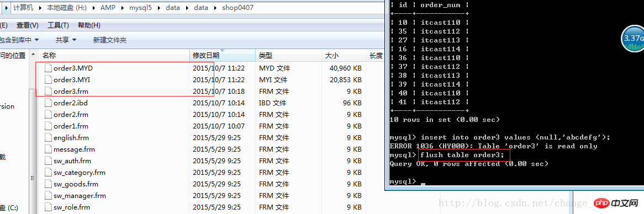The width and height of the screenshot is (644, 214).
Task: Click the sw_manager.frm file icon
Action: coord(47,196)
